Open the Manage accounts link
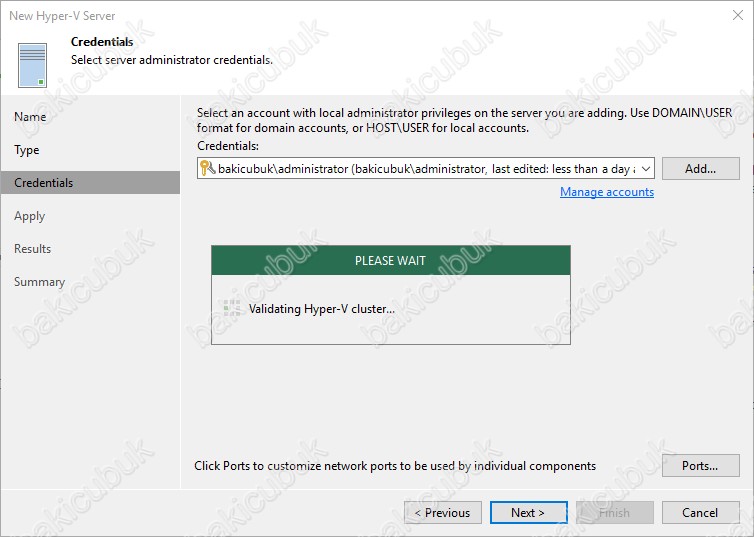Viewport: 754px width, 537px height. 607,192
